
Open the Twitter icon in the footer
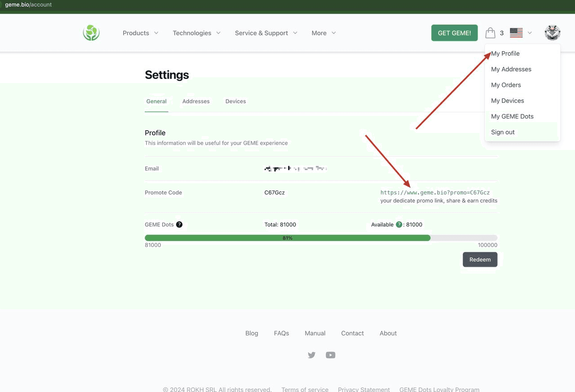pyautogui.click(x=311, y=355)
